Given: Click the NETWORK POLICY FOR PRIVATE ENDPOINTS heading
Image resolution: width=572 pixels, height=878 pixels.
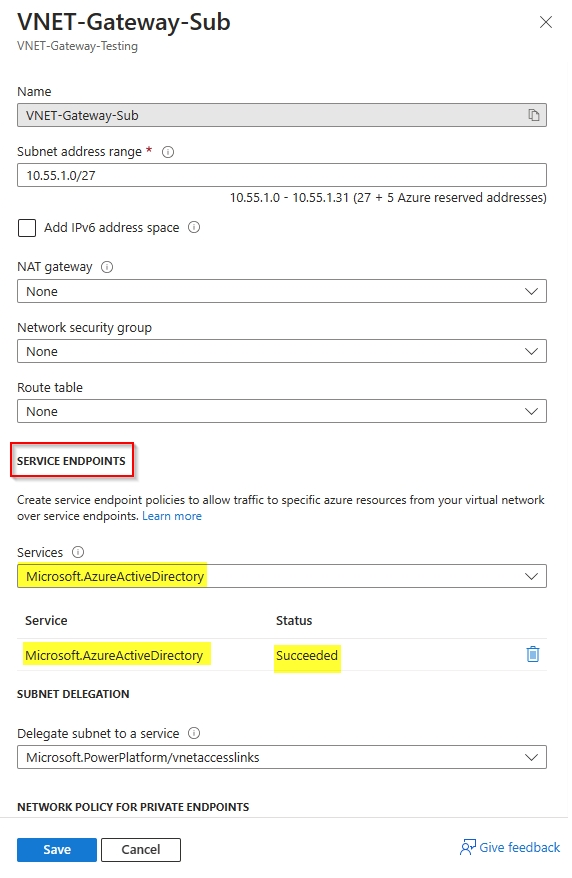Looking at the screenshot, I should [133, 807].
